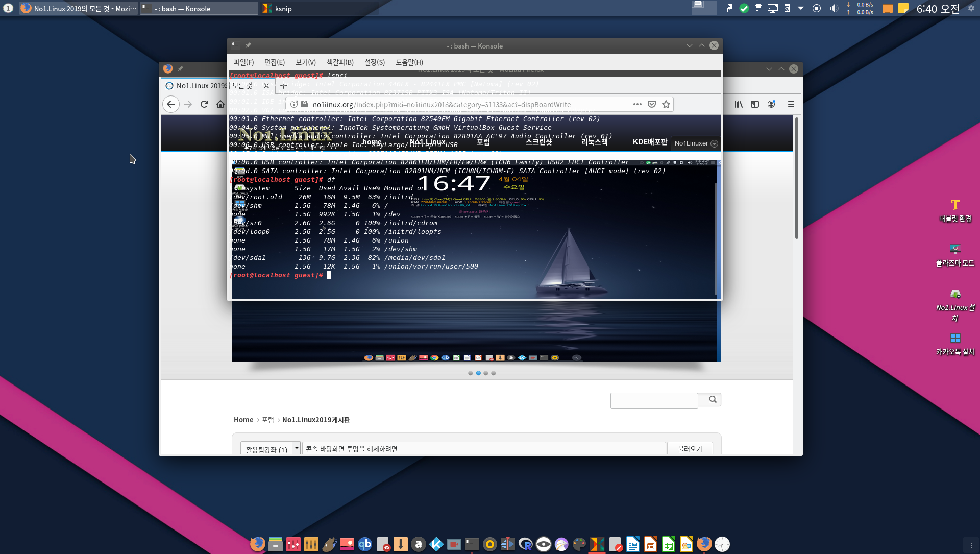
Task: Bookmark this page with the star icon
Action: click(x=666, y=104)
